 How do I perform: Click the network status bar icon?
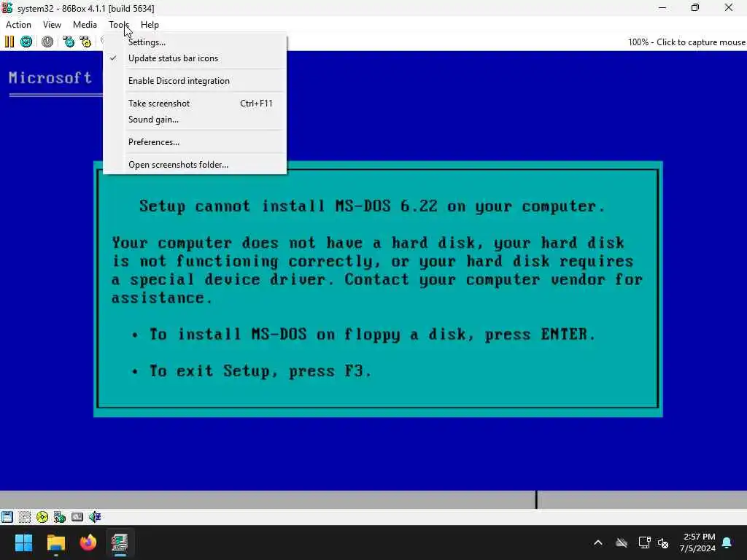tap(60, 517)
